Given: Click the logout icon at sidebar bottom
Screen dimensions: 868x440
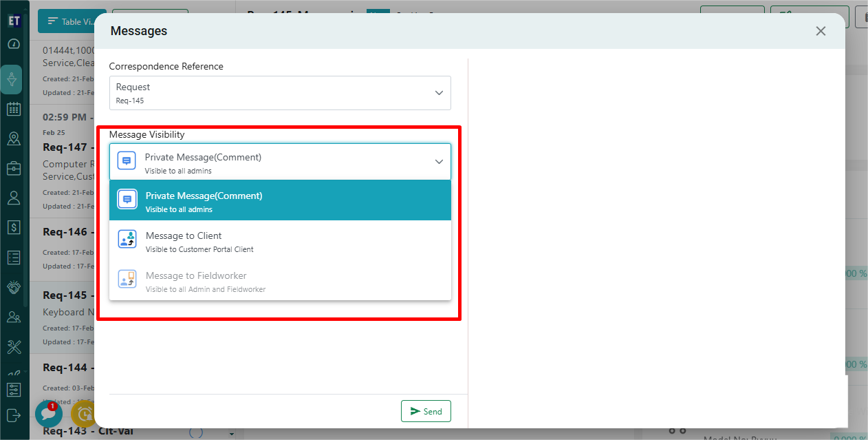Looking at the screenshot, I should (x=14, y=415).
